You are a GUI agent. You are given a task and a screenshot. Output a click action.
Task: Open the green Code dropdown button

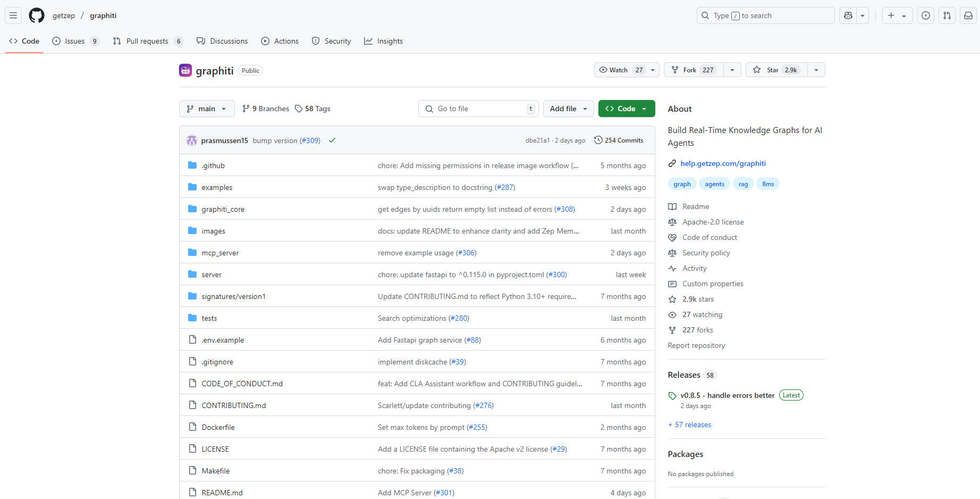pyautogui.click(x=627, y=109)
